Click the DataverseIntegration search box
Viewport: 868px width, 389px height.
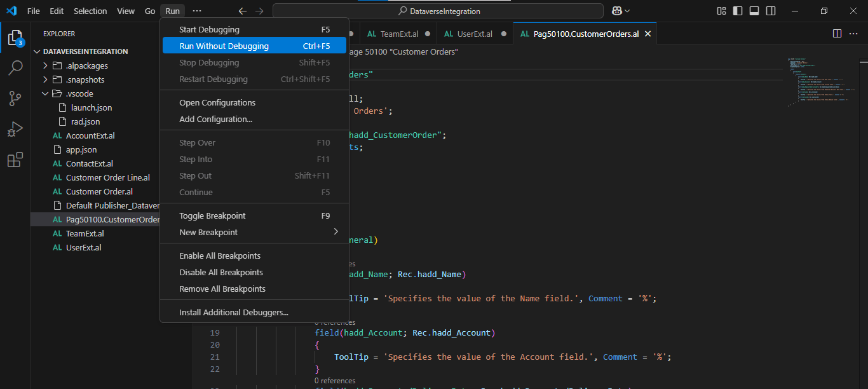tap(438, 11)
